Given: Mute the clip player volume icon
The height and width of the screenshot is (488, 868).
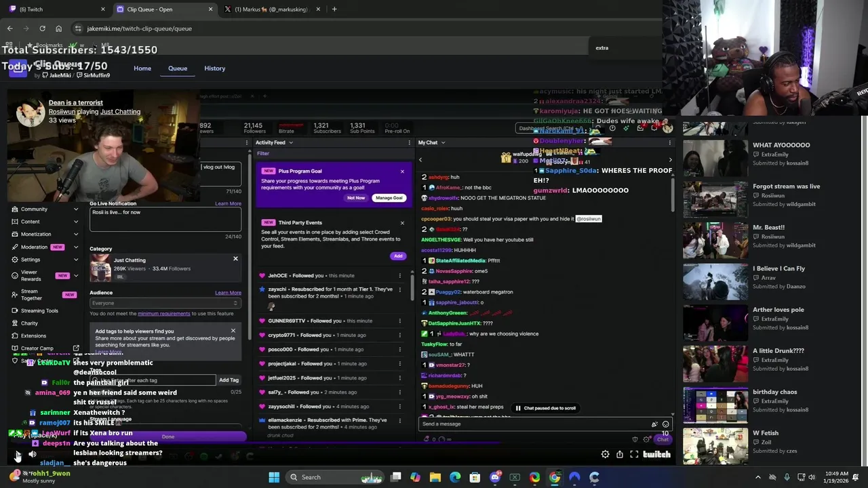Looking at the screenshot, I should point(32,455).
